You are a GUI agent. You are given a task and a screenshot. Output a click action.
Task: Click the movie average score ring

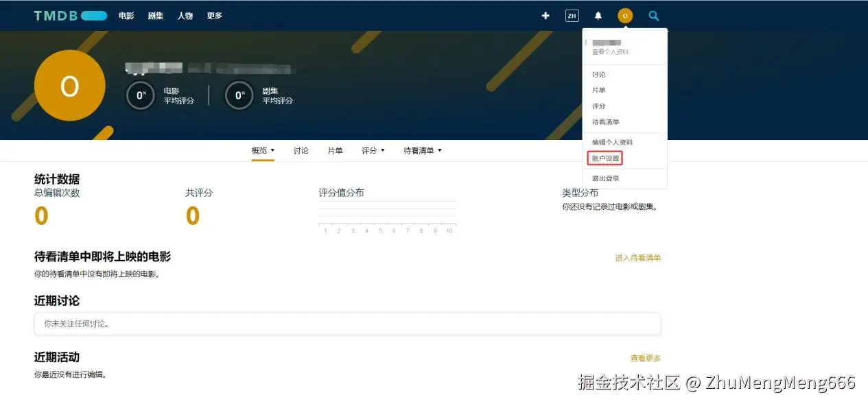tap(141, 95)
